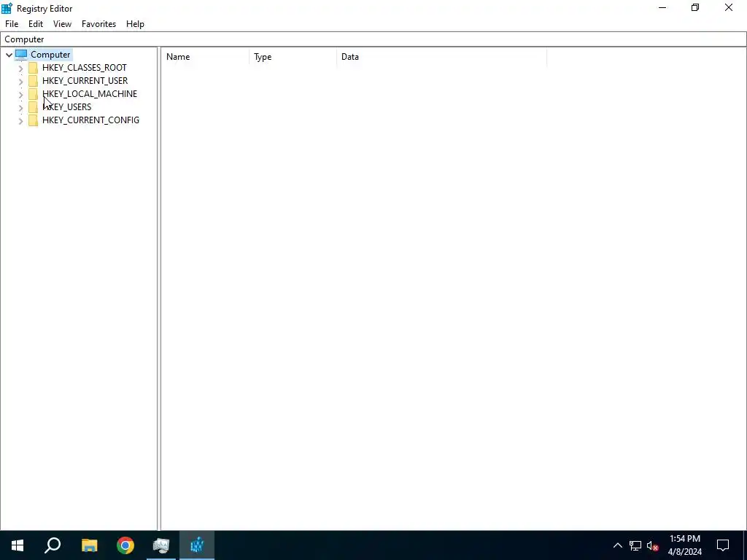Collapse the Computer tree node

tap(9, 55)
